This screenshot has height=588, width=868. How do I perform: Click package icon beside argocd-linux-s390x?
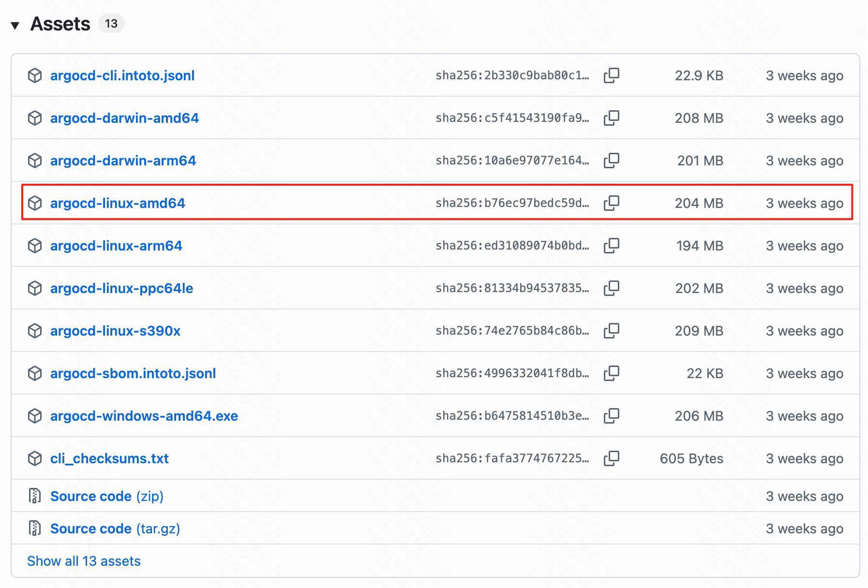[x=35, y=331]
